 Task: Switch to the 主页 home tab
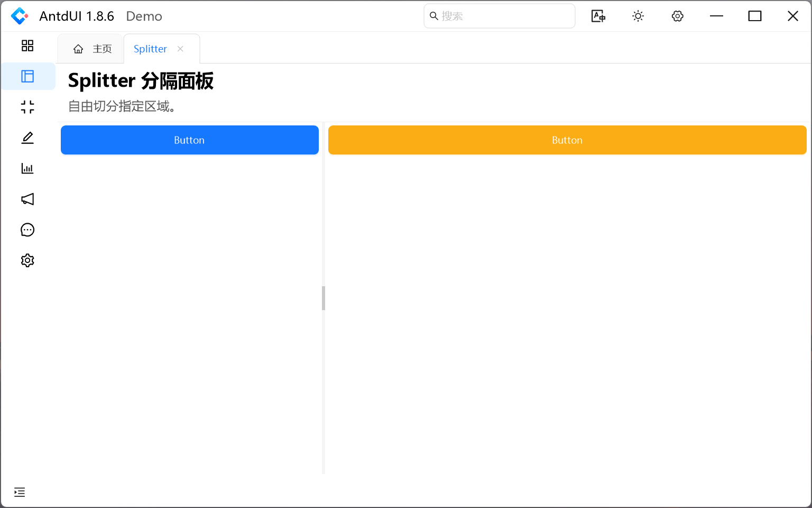[93, 49]
